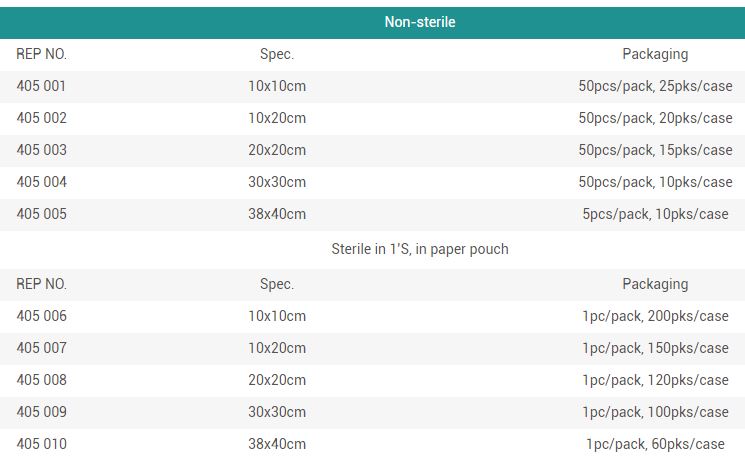Click REP NO. 405 009
The height and width of the screenshot is (474, 745).
[41, 412]
